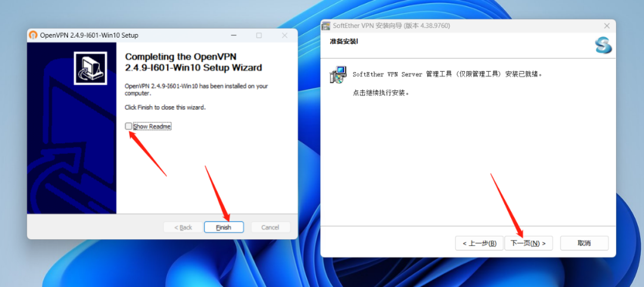Click the 准备安装 header text
Viewport: 644px width, 287px height.
pyautogui.click(x=344, y=42)
